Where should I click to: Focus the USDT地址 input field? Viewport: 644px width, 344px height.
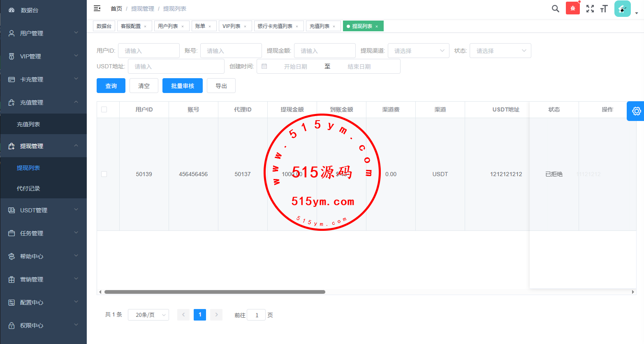176,66
